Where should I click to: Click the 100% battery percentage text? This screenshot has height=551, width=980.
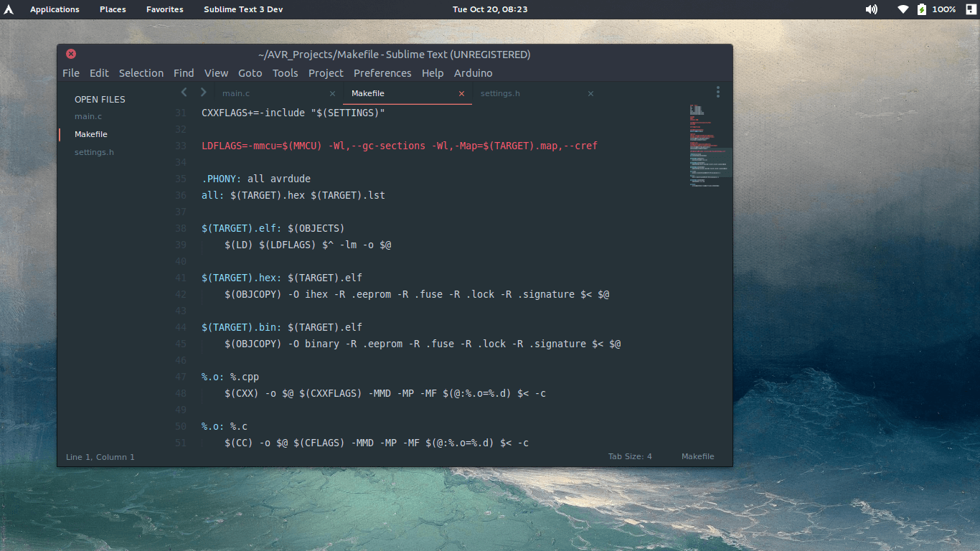click(x=944, y=9)
